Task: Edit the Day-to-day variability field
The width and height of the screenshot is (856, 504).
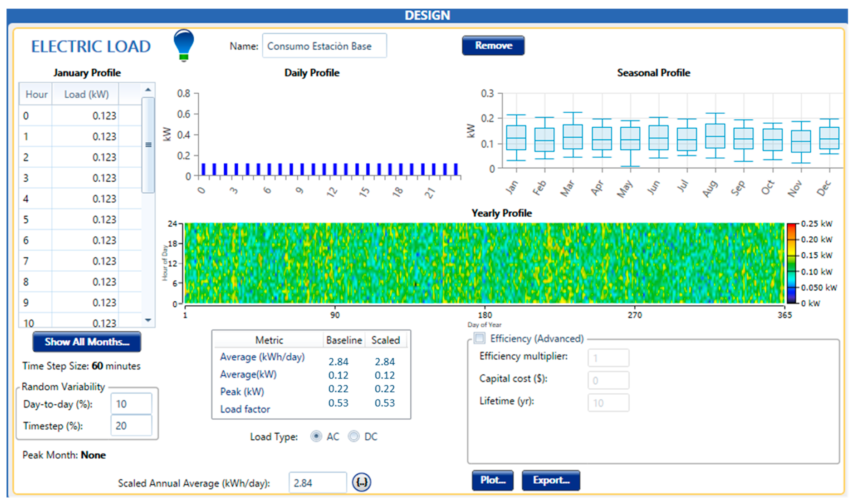Action: (x=131, y=404)
